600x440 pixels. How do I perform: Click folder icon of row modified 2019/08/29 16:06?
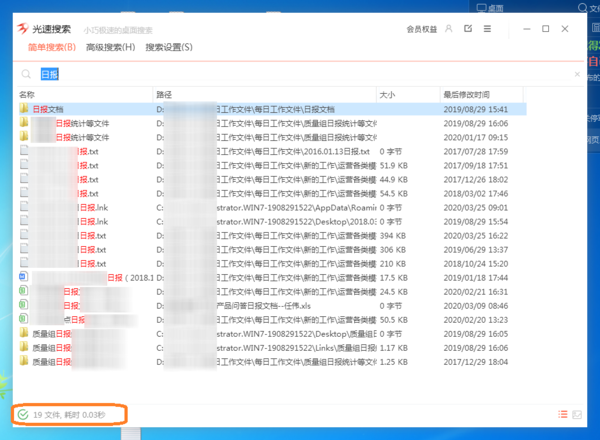(24, 123)
